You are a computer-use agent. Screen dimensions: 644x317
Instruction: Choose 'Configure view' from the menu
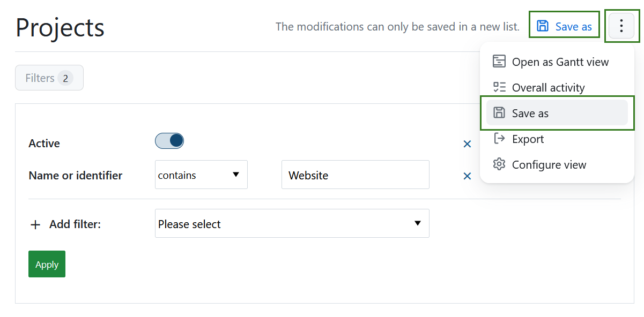pos(549,165)
